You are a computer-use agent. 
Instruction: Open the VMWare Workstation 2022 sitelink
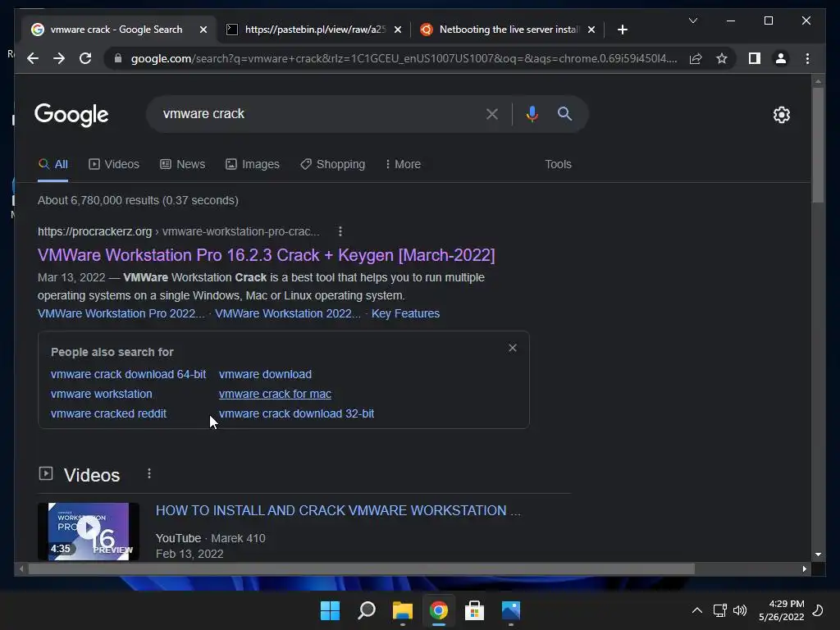(288, 313)
